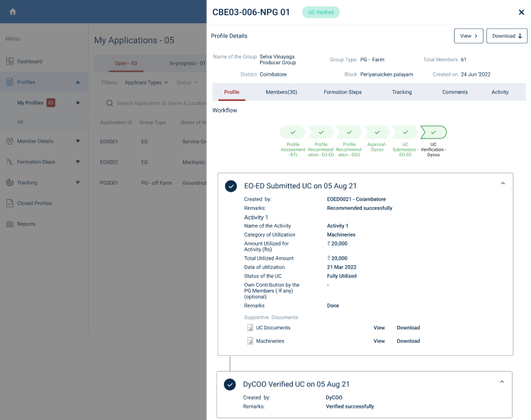Click the Download profile button
Screen dimensions: 531x420
[x=506, y=36]
